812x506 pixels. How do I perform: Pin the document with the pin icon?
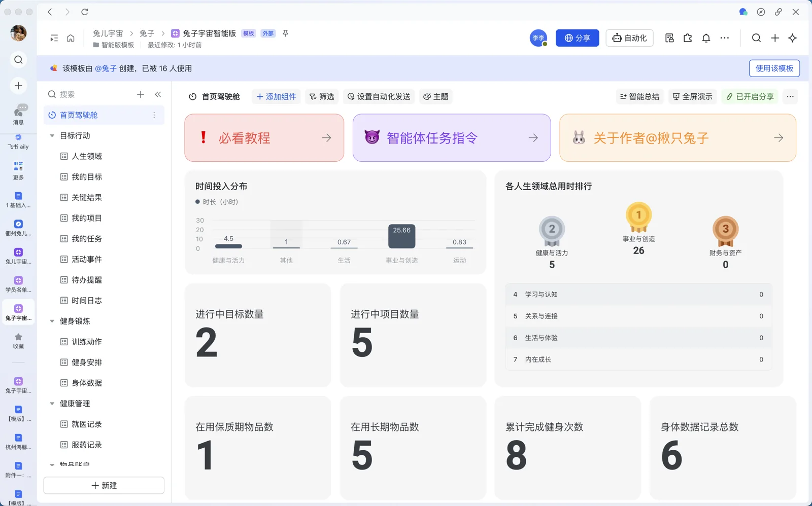click(285, 33)
